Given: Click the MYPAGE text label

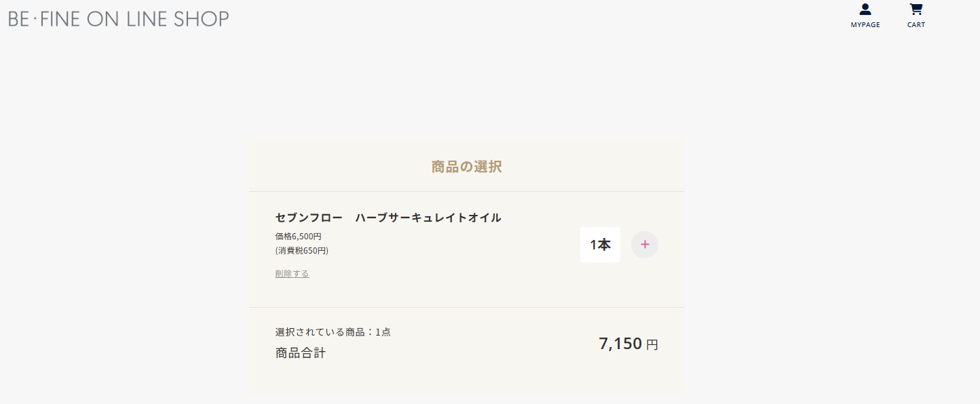Looking at the screenshot, I should (x=865, y=25).
